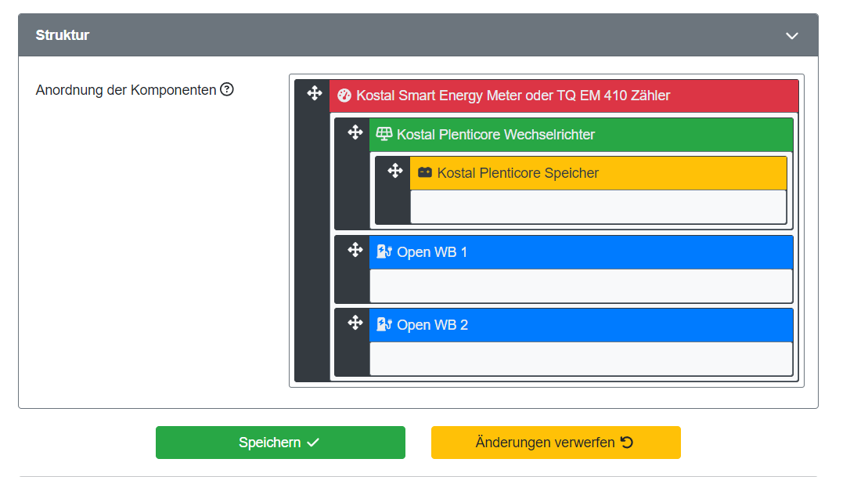Click empty drop area under Open WB 1
The height and width of the screenshot is (477, 868).
[580, 285]
